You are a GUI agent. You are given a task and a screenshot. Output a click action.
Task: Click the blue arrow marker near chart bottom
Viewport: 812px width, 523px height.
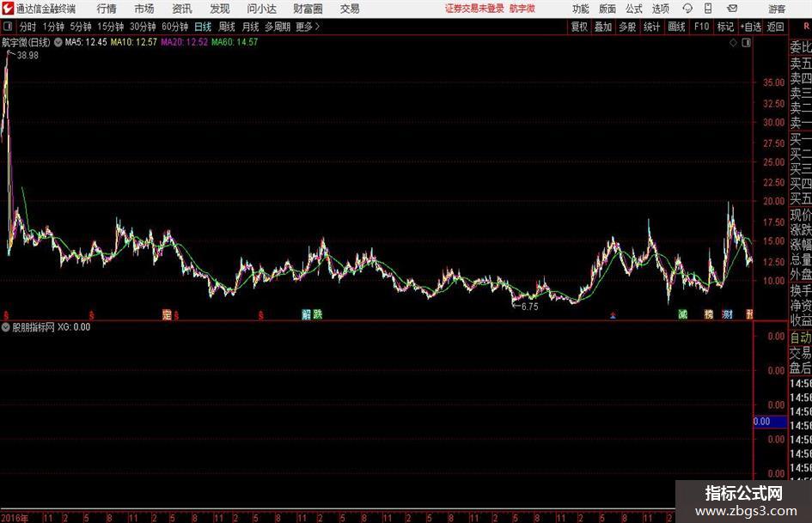click(613, 315)
